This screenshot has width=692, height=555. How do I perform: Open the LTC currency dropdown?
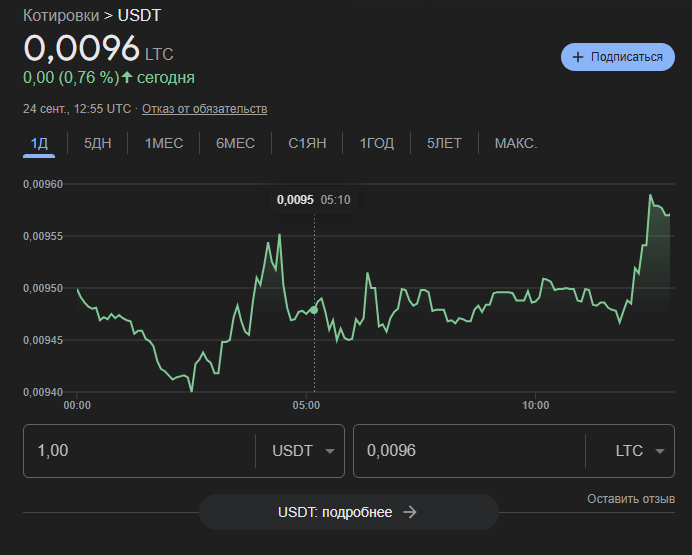[639, 450]
